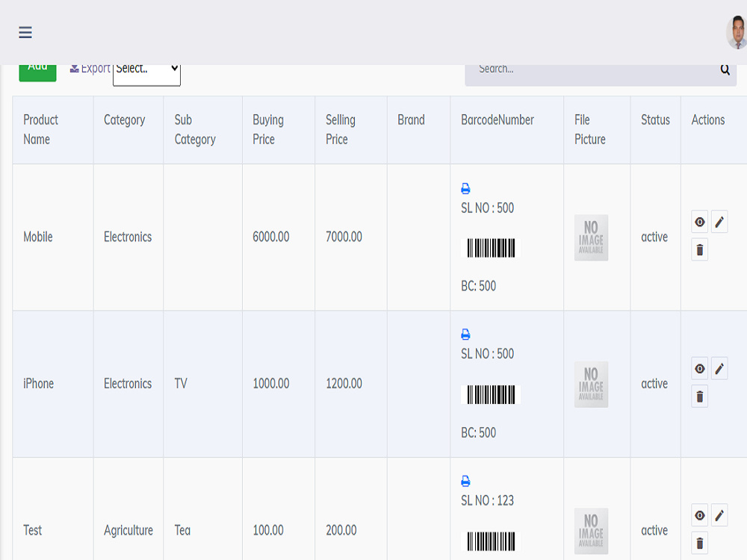Edit the iPhone product
Image resolution: width=747 pixels, height=560 pixels.
(719, 368)
